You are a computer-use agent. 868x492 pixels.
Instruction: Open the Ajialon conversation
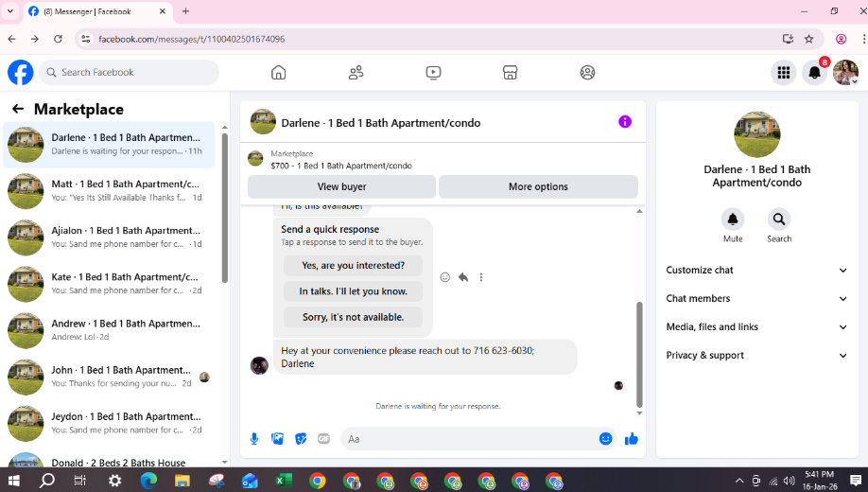[x=109, y=237]
